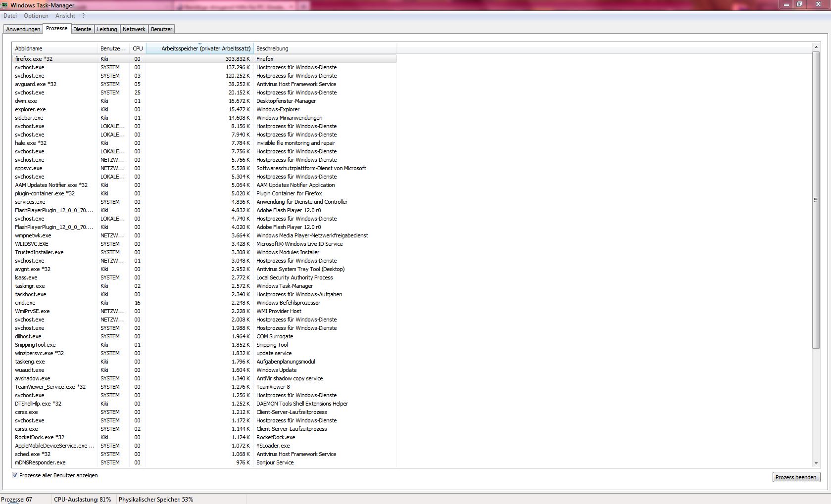Select the TrustedInstaller.exe process
The image size is (831, 504).
click(204, 252)
